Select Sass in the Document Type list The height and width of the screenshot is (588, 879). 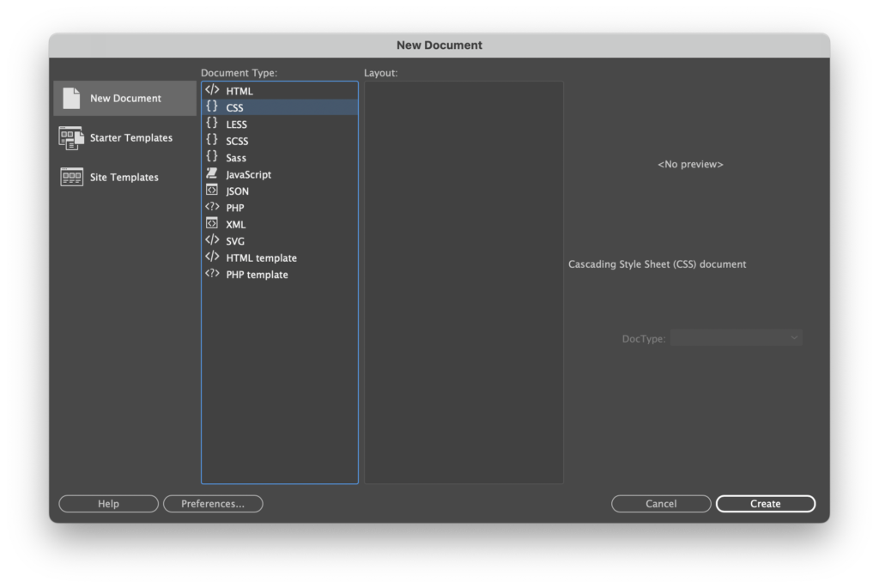click(x=236, y=158)
